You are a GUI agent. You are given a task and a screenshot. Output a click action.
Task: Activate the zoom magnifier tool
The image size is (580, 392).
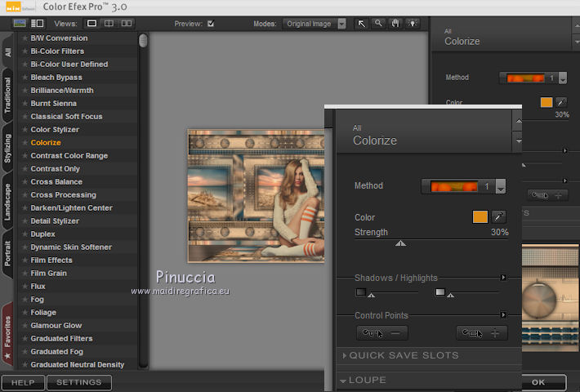click(378, 24)
